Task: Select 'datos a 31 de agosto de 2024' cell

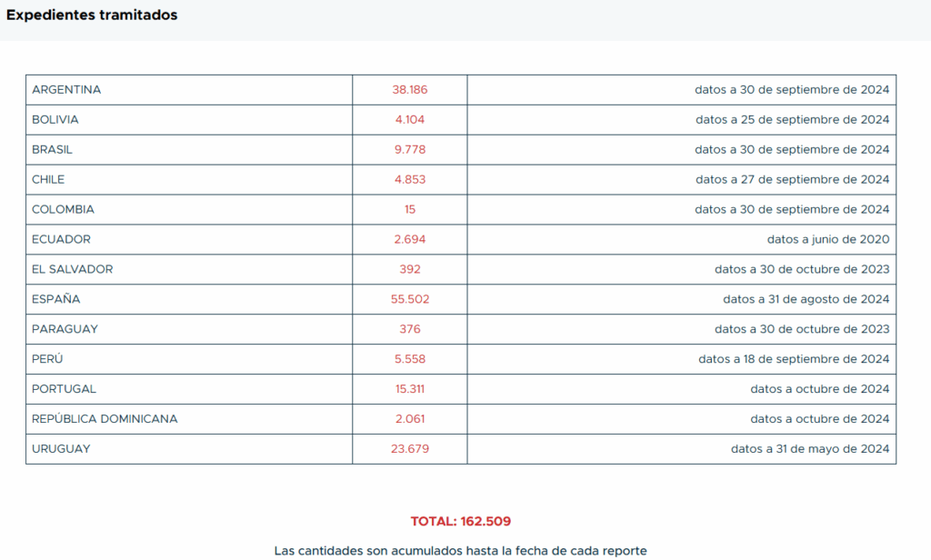Action: coord(682,299)
